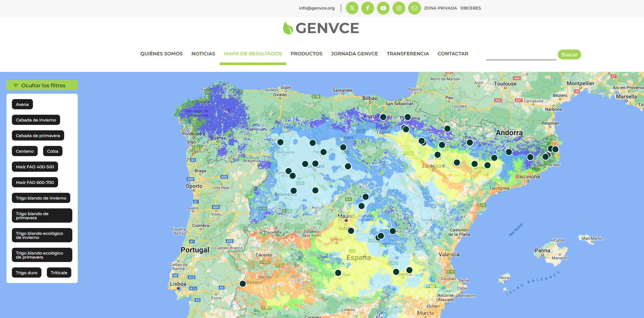Toggle the Maíz FAO 600-700 filter
The width and height of the screenshot is (644, 318).
pyautogui.click(x=35, y=182)
